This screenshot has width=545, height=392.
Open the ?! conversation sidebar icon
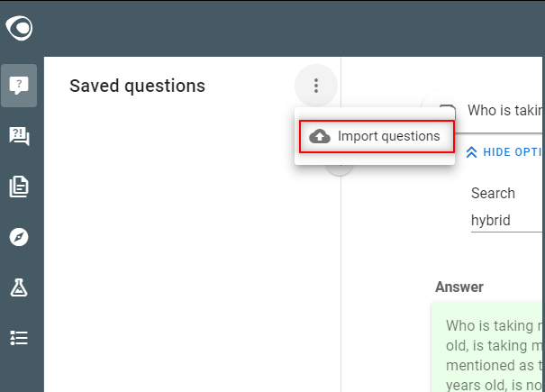[19, 136]
